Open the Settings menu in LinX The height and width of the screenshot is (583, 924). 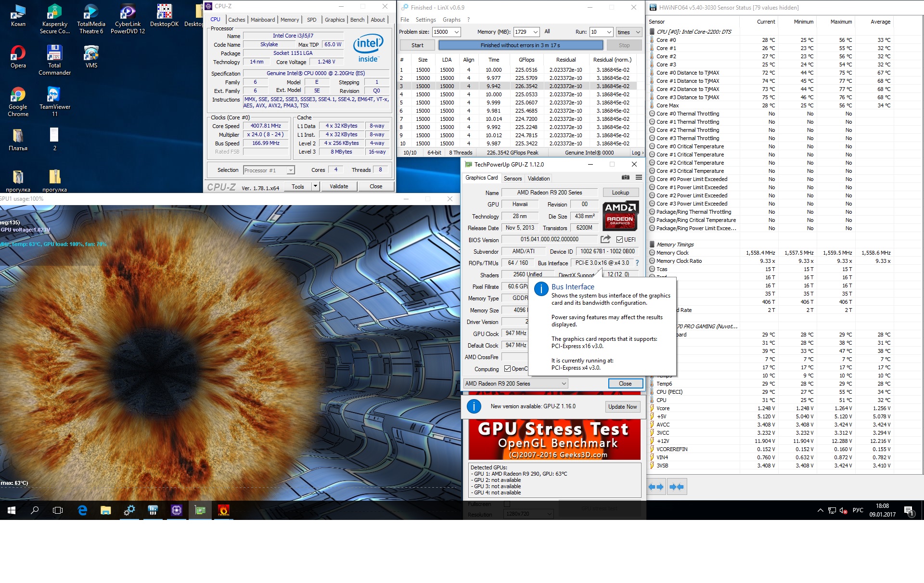(x=425, y=20)
